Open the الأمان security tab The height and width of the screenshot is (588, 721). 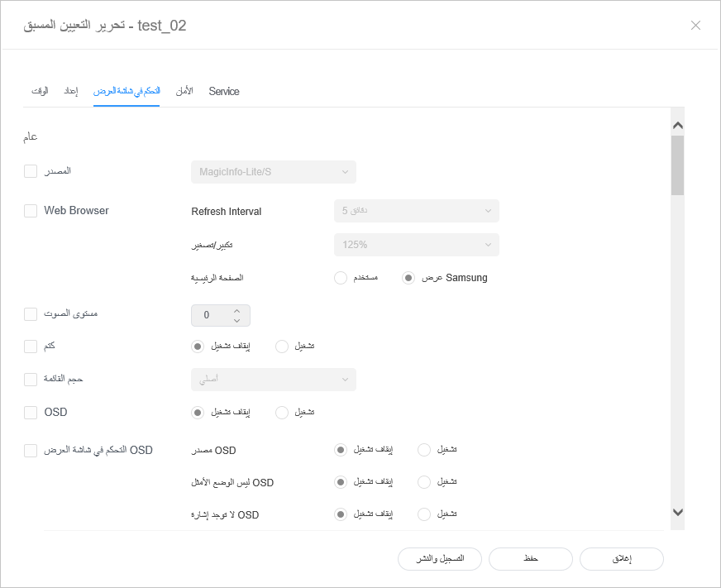[184, 91]
